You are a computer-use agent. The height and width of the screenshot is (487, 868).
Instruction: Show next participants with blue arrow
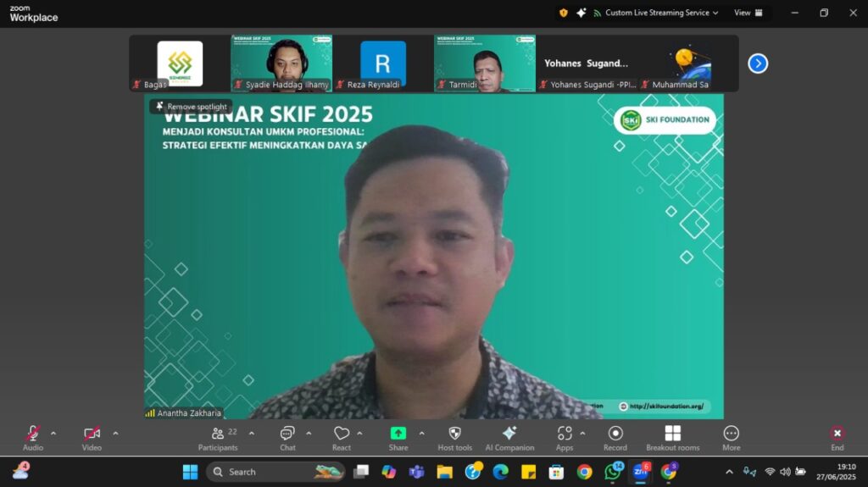[x=758, y=64]
